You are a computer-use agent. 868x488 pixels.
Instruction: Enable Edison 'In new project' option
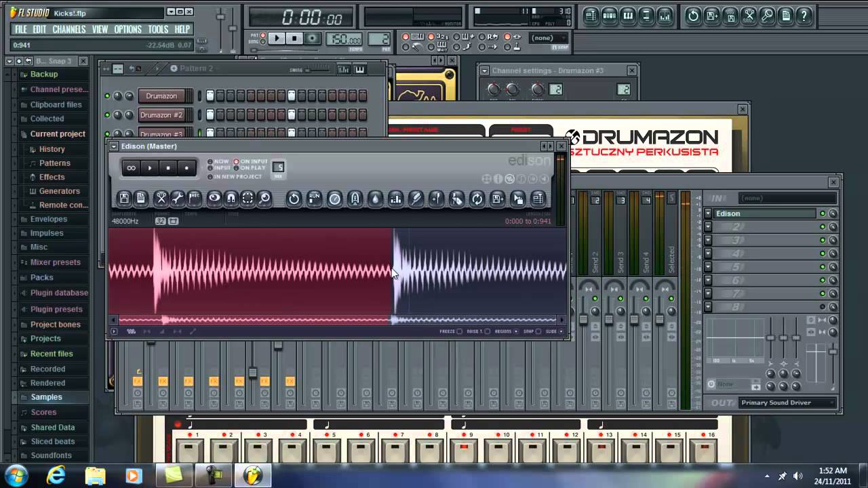(235, 177)
